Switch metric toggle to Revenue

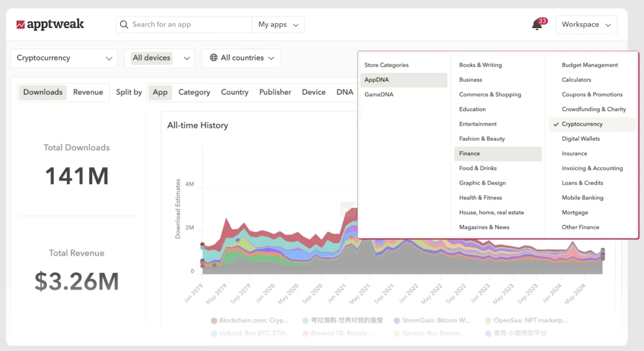click(x=88, y=92)
